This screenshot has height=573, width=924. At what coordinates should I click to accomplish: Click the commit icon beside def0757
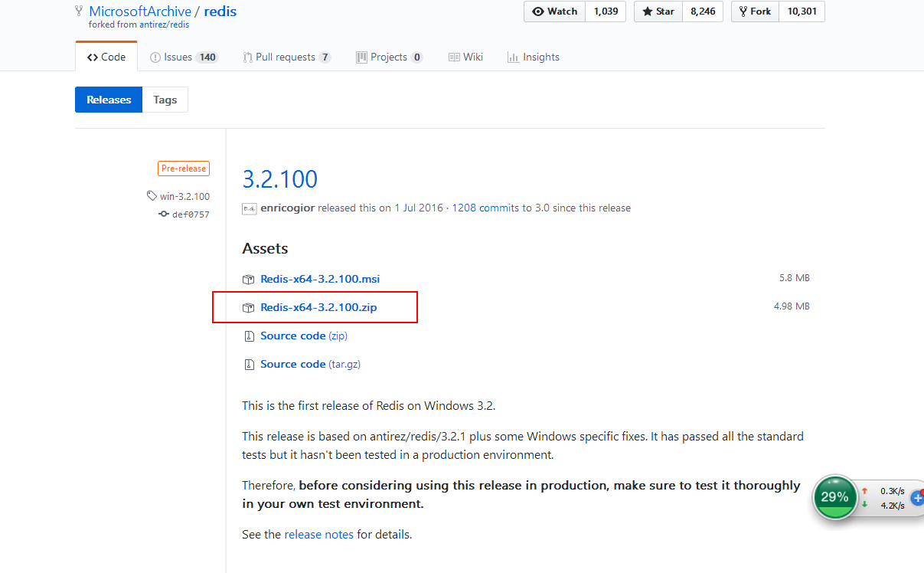(163, 214)
